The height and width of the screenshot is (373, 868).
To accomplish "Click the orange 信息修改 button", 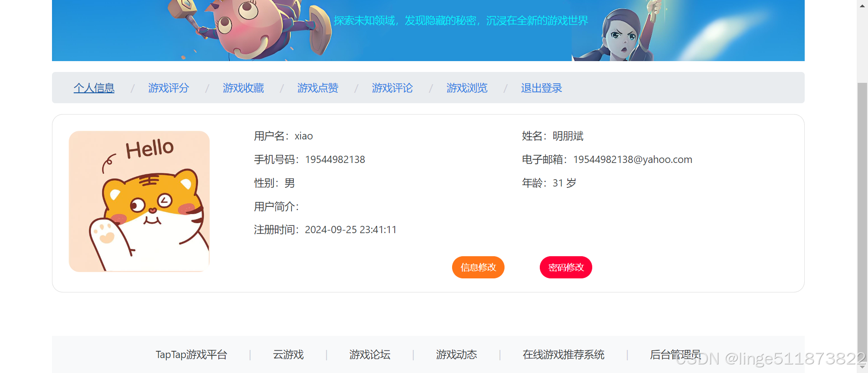I will (478, 267).
